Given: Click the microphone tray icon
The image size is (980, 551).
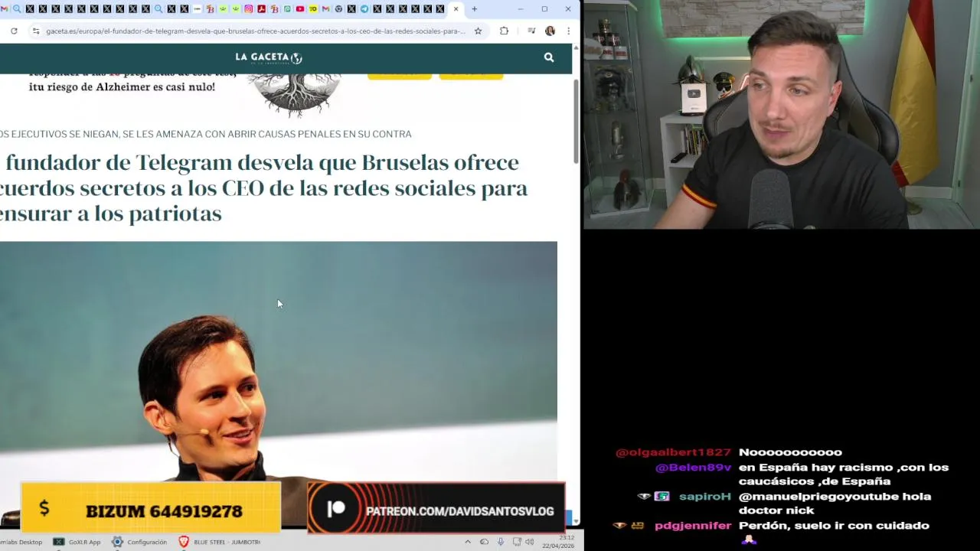Looking at the screenshot, I should tap(501, 542).
